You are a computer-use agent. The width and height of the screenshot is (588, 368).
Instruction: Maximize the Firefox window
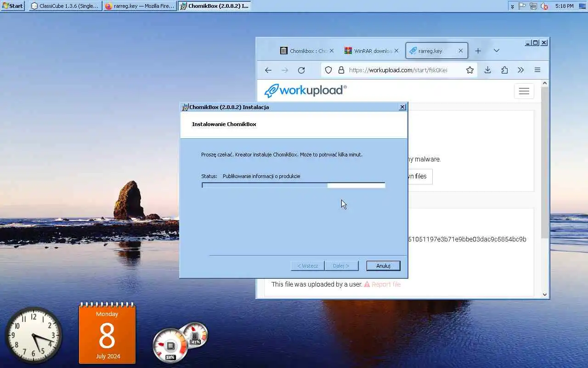536,43
